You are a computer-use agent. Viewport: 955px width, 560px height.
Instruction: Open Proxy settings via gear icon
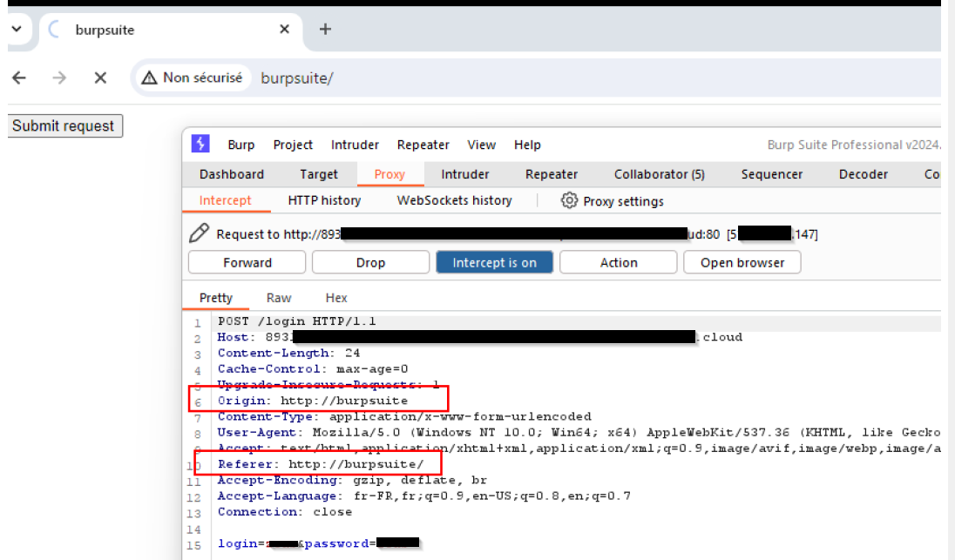tap(569, 200)
